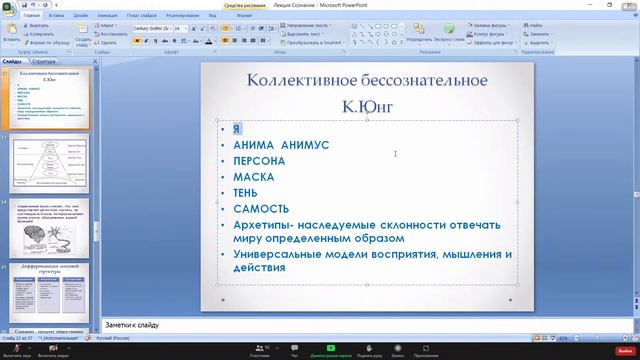Reset slide with Восстановить

(111, 34)
